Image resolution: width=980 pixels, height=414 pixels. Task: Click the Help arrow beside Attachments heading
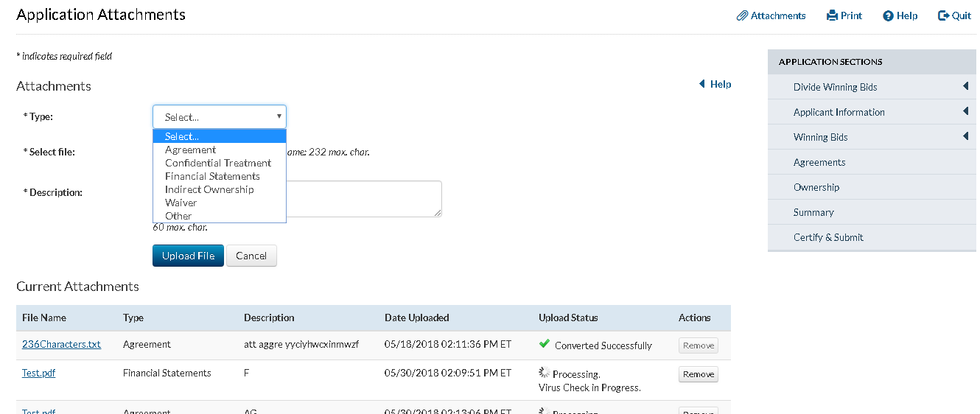pyautogui.click(x=702, y=84)
